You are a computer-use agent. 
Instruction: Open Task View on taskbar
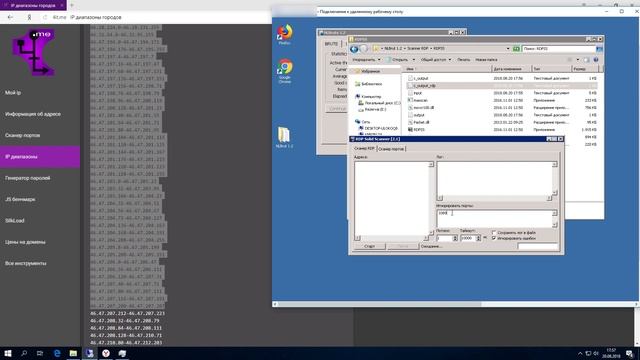pyautogui.click(x=40, y=353)
